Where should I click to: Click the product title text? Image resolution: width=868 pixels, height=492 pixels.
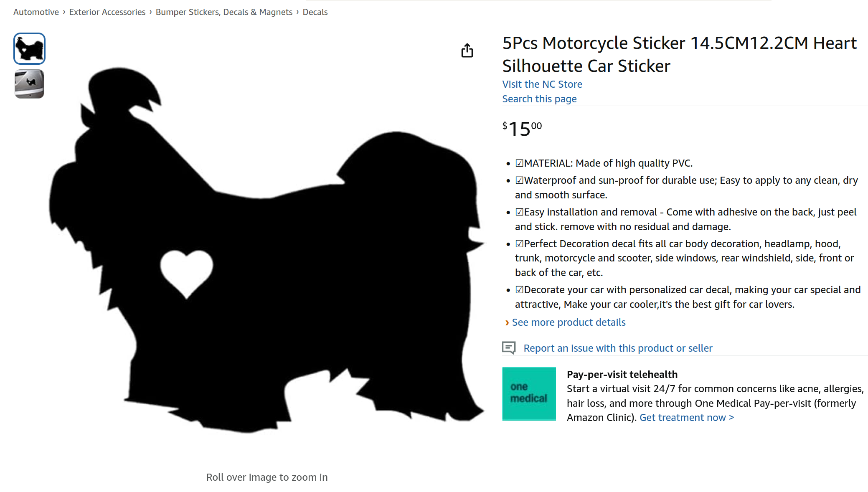[x=679, y=54]
